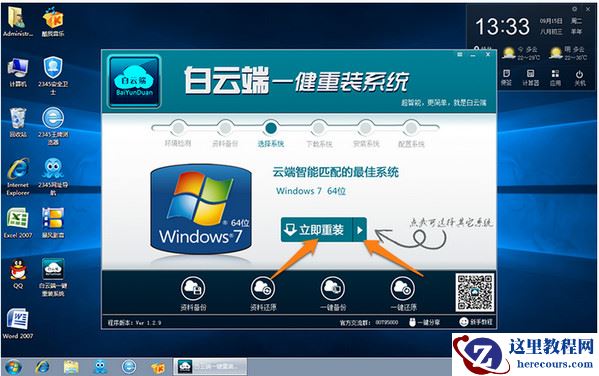Viewport: 599px width, 376px height.
Task: Click the 立即重装 reinstall button
Action: pyautogui.click(x=317, y=230)
